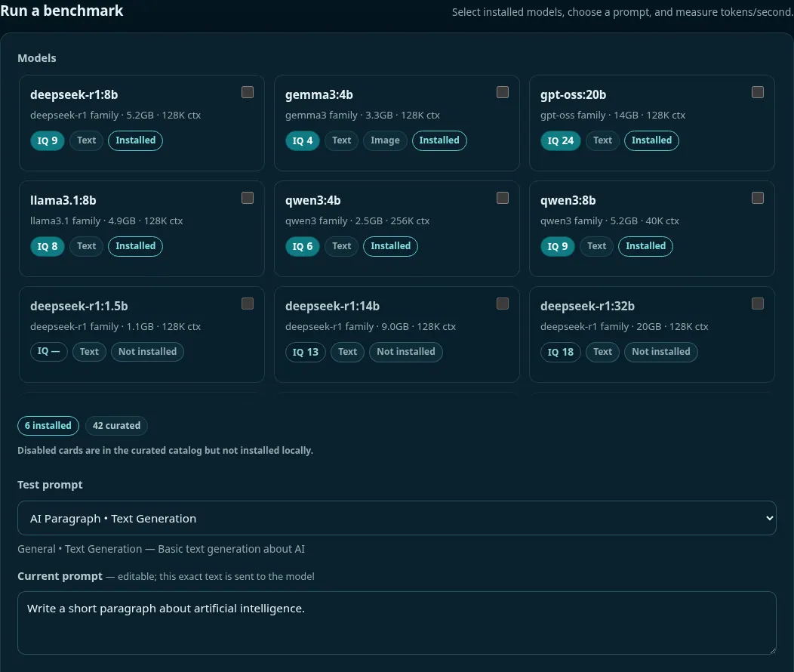Click Not installed badge on deepseek-r1:1.5b

coord(147,351)
